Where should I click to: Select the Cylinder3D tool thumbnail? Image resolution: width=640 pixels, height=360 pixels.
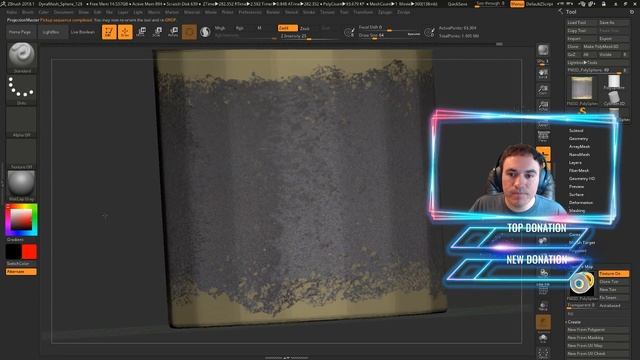coord(614,98)
